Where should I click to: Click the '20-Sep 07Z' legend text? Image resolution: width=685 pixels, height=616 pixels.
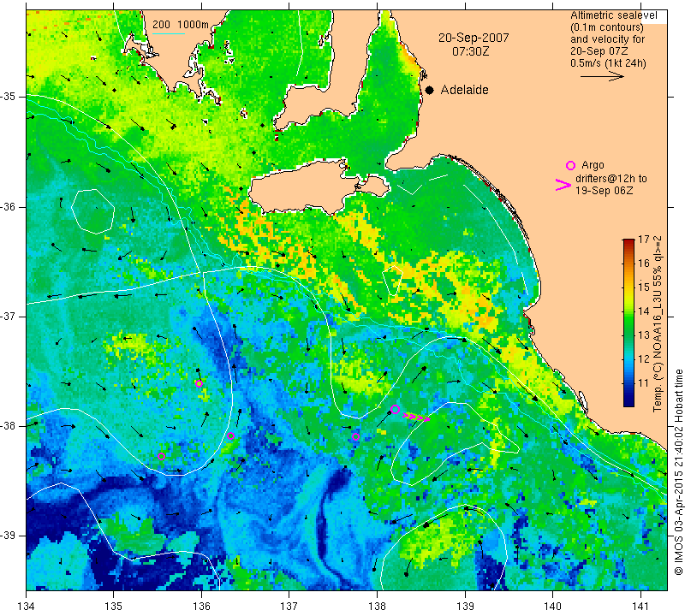click(x=599, y=51)
